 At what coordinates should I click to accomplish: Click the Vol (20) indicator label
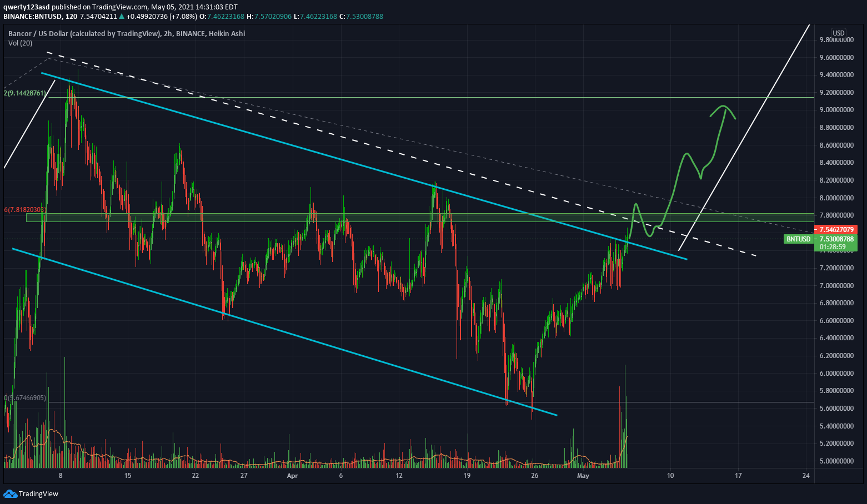[x=20, y=43]
